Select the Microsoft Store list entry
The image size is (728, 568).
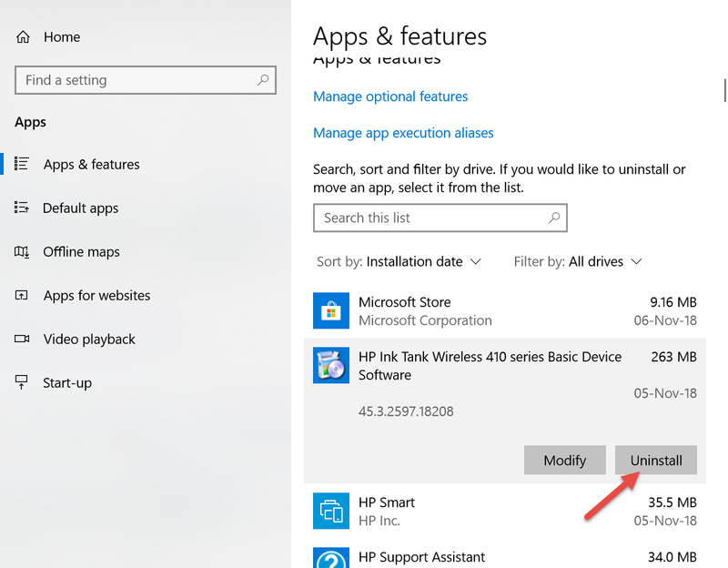click(x=505, y=310)
